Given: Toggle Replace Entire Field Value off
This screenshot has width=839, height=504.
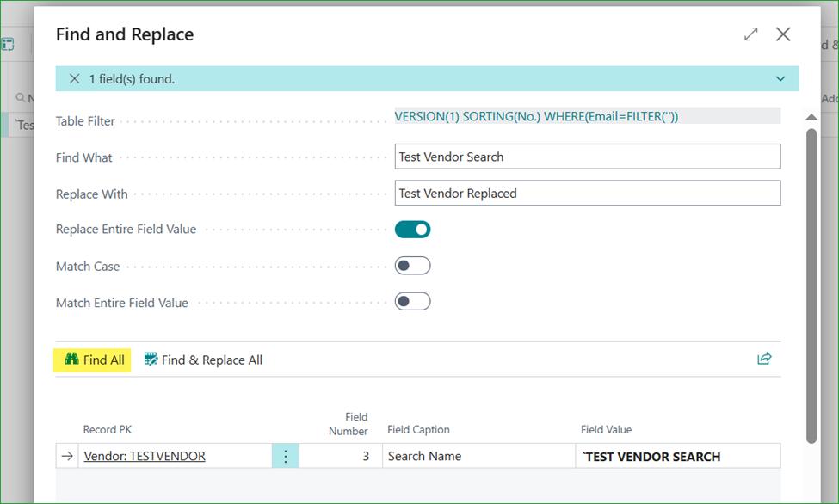Looking at the screenshot, I should click(x=412, y=230).
